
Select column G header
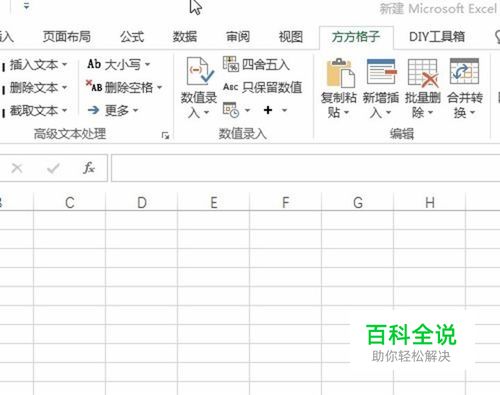(358, 202)
